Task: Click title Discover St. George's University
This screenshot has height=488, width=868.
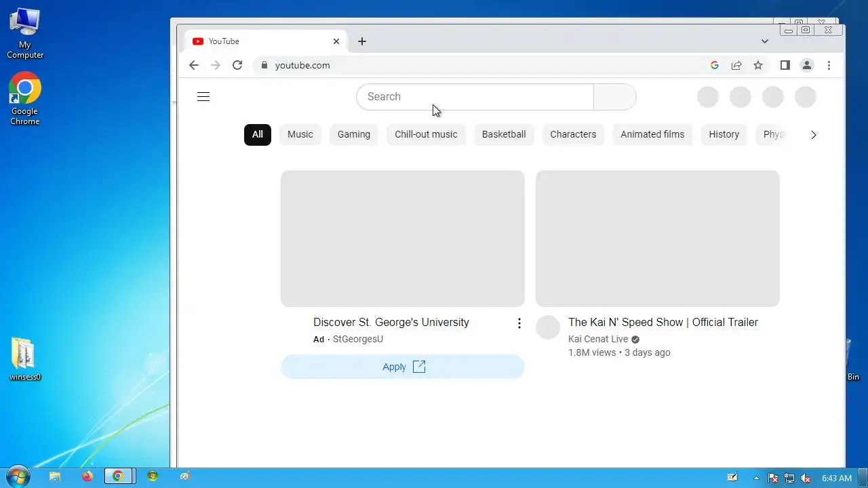Action: coord(391,323)
